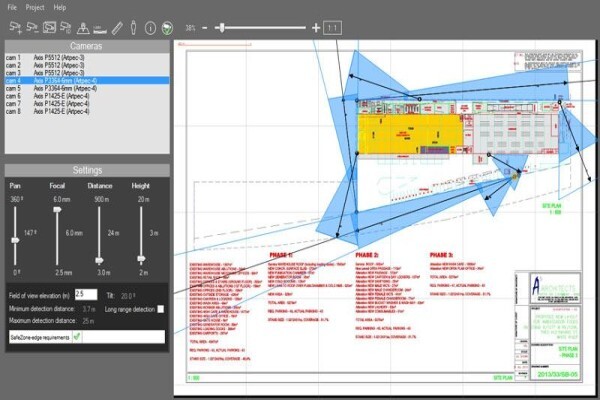Click the Minimum detection distance value

[x=89, y=309]
